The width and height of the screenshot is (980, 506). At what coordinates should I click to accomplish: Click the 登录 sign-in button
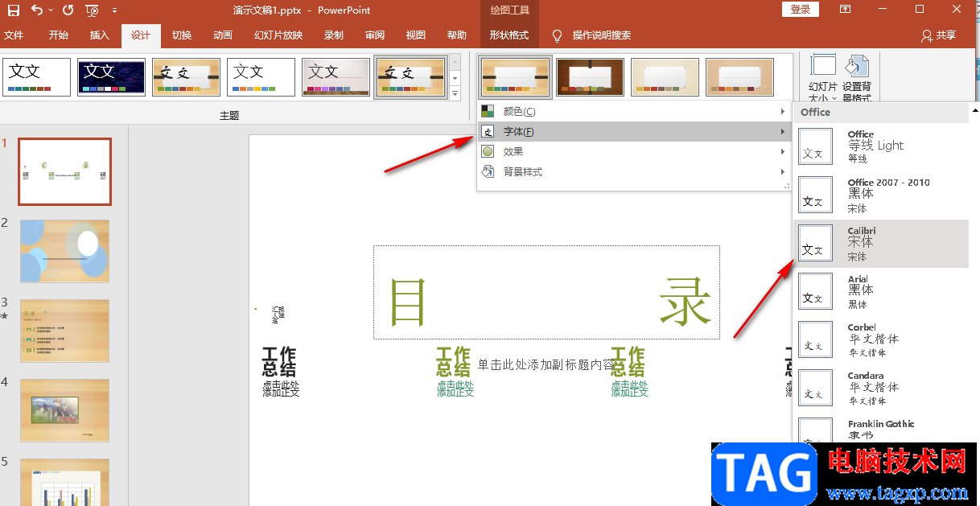point(800,10)
